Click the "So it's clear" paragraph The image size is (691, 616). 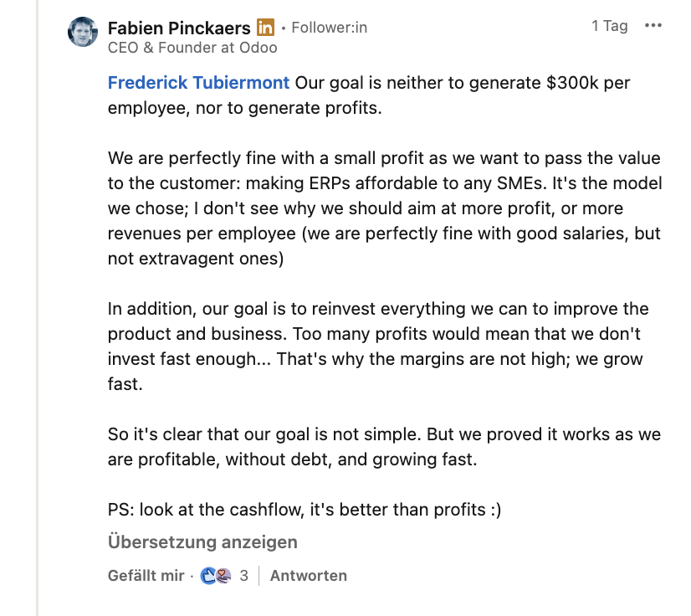(x=384, y=447)
